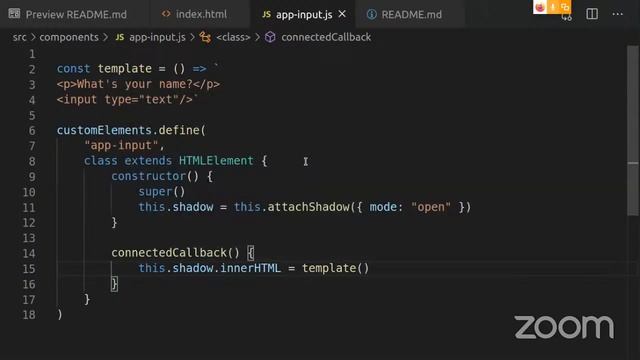Click the Firefox icon in the overlay

point(540,7)
